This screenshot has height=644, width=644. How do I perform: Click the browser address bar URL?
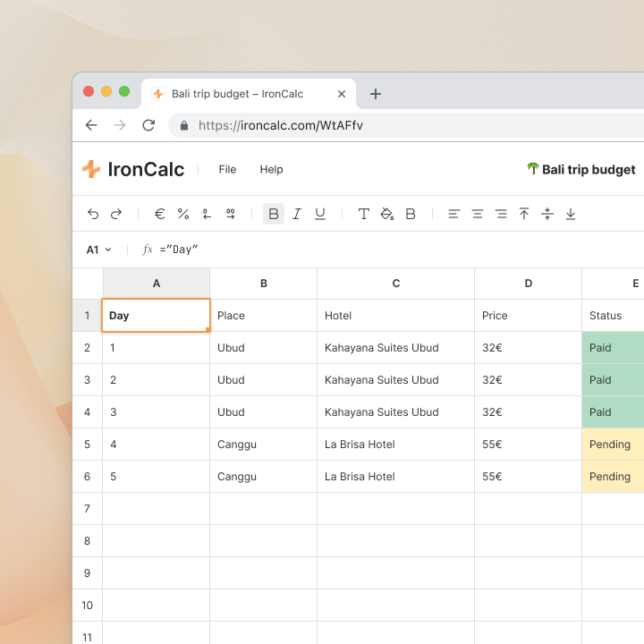[281, 125]
